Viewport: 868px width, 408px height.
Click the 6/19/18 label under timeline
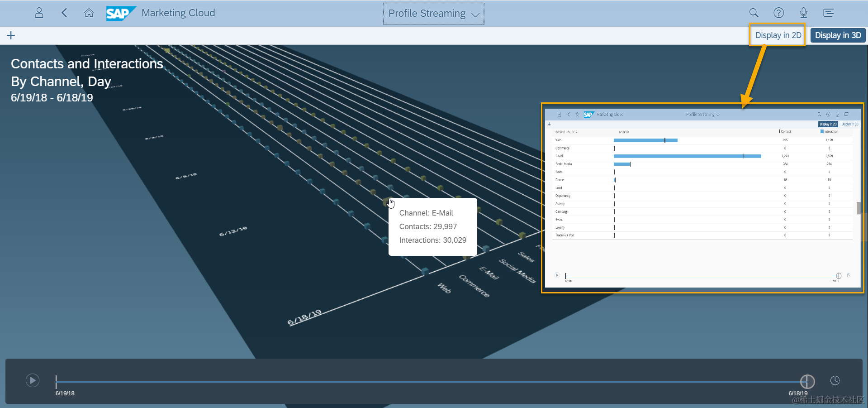click(x=65, y=393)
